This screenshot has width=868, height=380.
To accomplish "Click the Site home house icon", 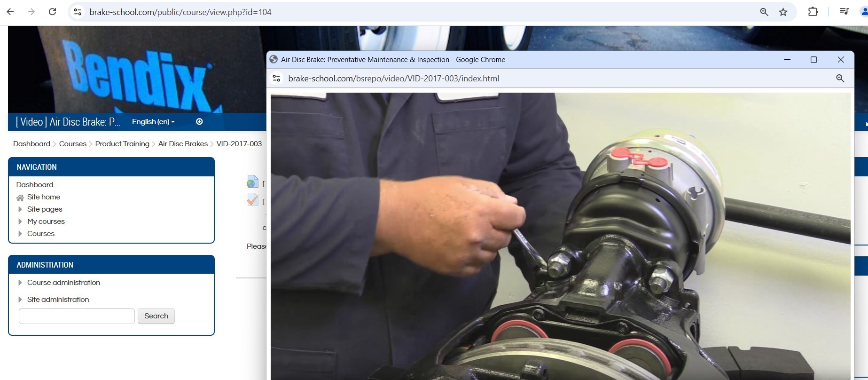I will [x=20, y=198].
